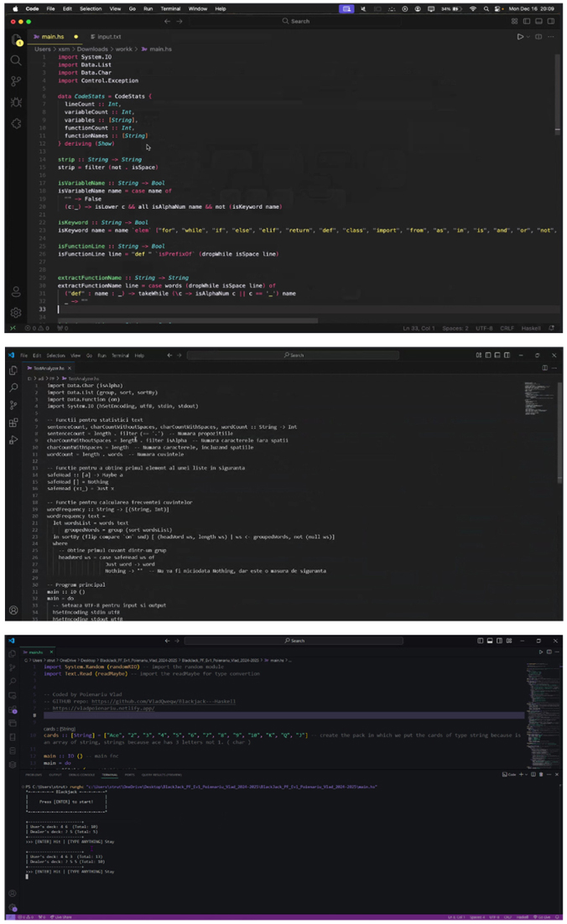Image resolution: width=567 pixels, height=924 pixels.
Task: Open Search view in the TextAnalyzer.hs window
Action: tap(13, 387)
